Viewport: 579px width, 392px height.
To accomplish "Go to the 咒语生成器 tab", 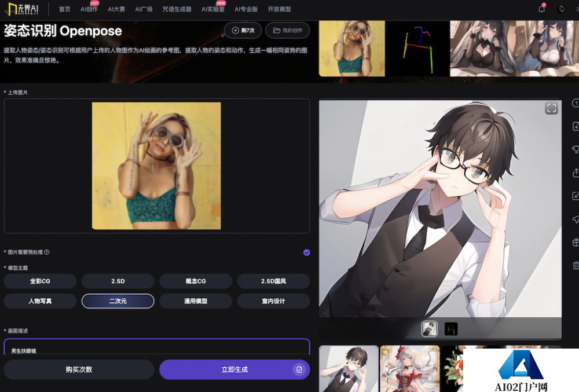I will 177,9.
